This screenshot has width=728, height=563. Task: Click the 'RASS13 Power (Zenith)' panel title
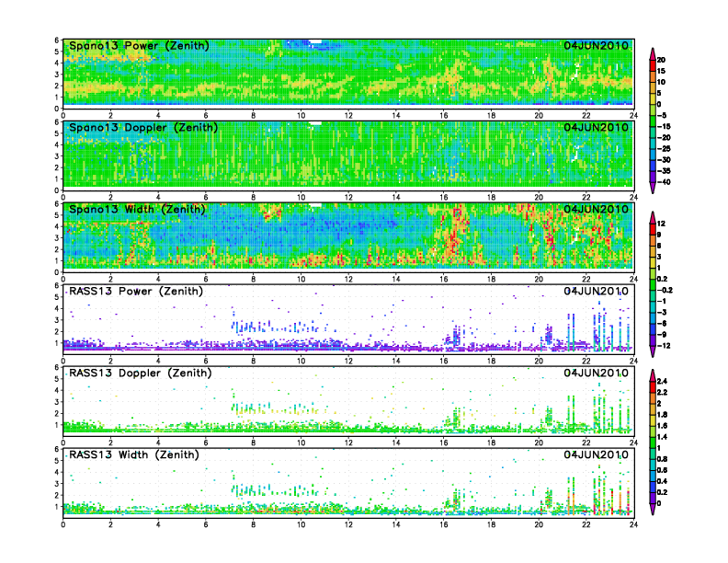(x=136, y=292)
